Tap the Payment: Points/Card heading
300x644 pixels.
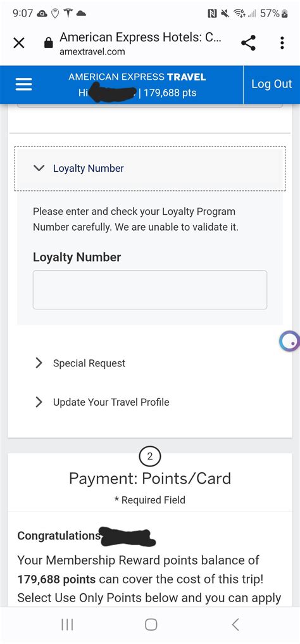point(150,479)
